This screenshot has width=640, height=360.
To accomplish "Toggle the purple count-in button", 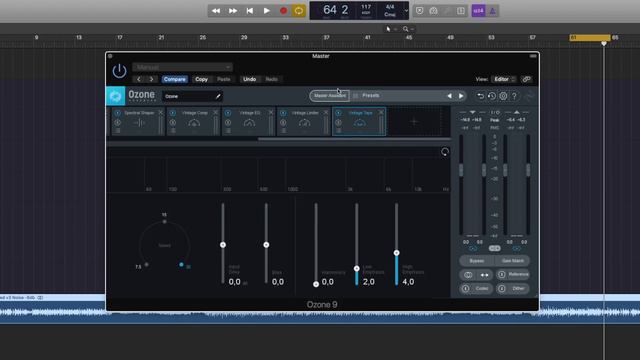I will coord(478,11).
